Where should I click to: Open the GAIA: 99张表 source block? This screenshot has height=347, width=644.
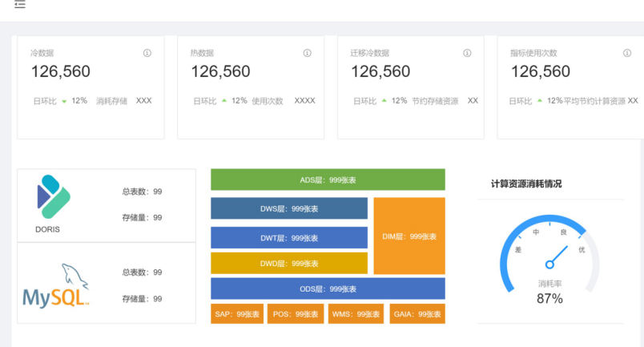pyautogui.click(x=417, y=313)
